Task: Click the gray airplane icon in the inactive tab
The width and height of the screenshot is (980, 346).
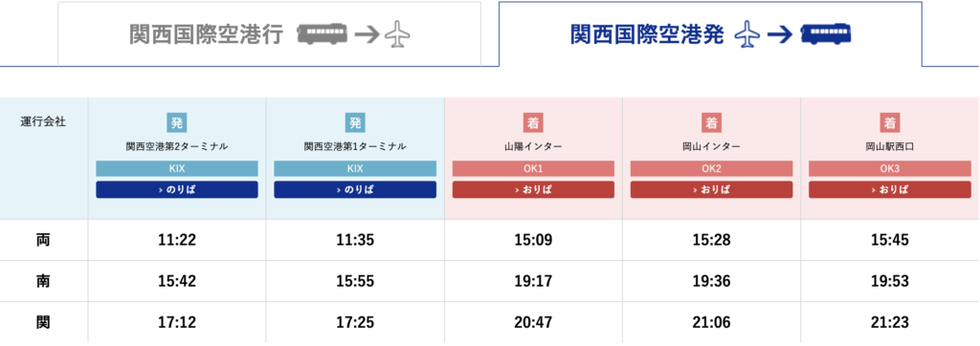Action: click(x=396, y=34)
